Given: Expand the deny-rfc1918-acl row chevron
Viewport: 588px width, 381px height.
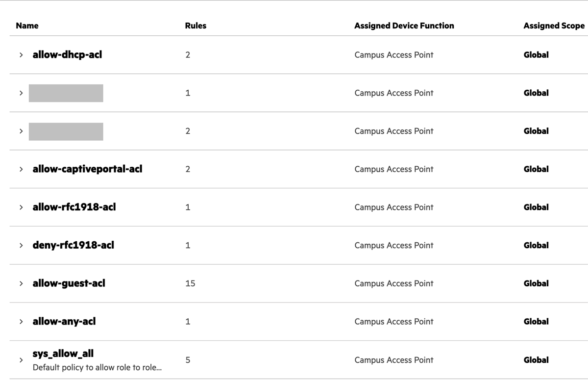Looking at the screenshot, I should pyautogui.click(x=21, y=245).
